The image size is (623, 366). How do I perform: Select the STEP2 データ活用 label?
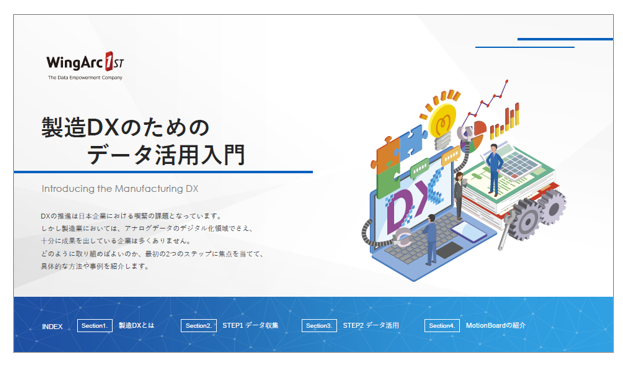point(371,325)
